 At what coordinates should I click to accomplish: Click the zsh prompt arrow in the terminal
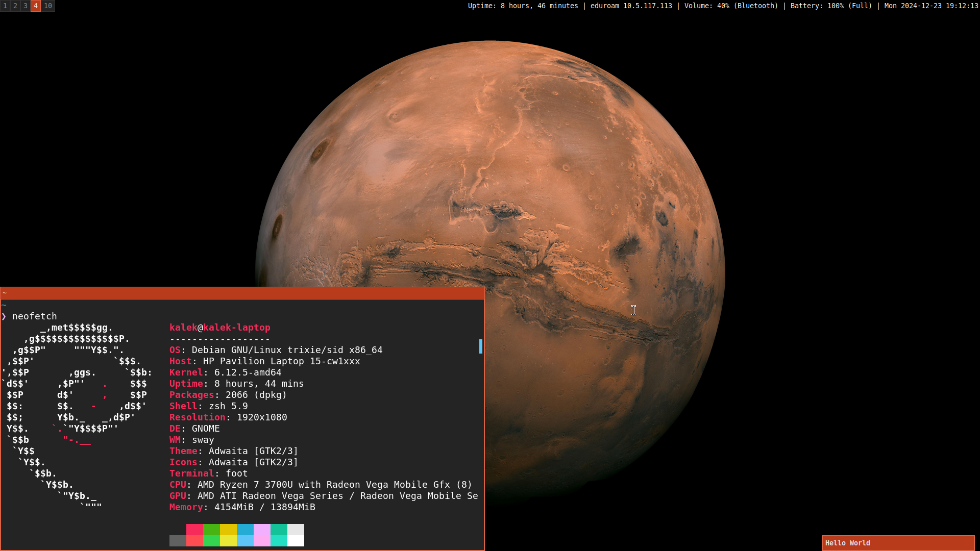click(4, 316)
